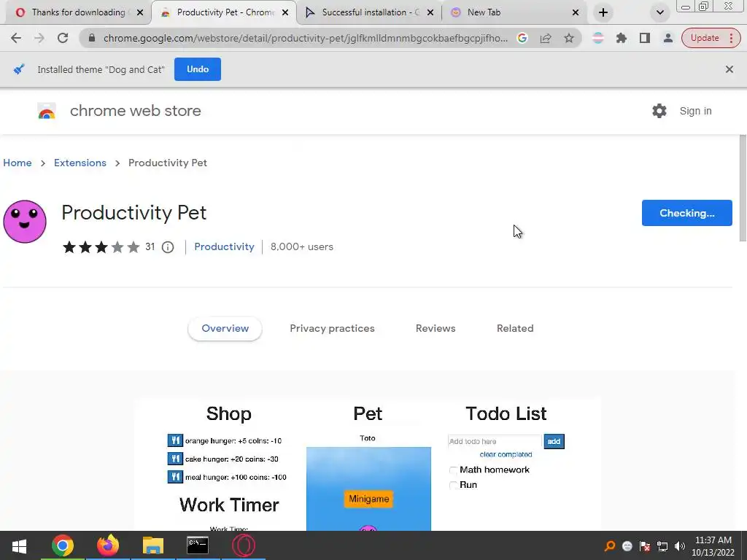Open a new tab with plus button
Viewport: 747px width, 560px height.
coord(603,12)
